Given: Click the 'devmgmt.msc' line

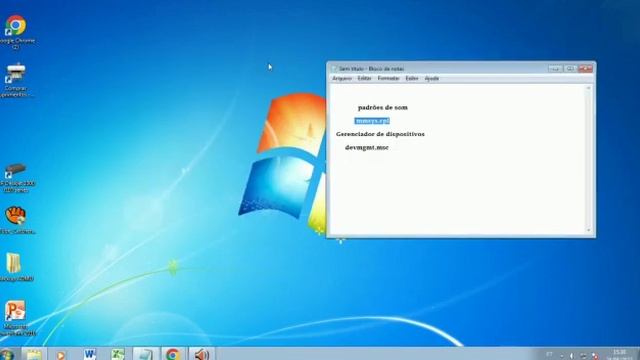Looking at the screenshot, I should click(x=367, y=148).
